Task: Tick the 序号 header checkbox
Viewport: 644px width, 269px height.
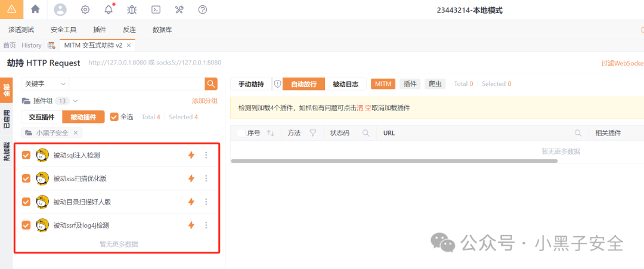Action: coord(241,133)
